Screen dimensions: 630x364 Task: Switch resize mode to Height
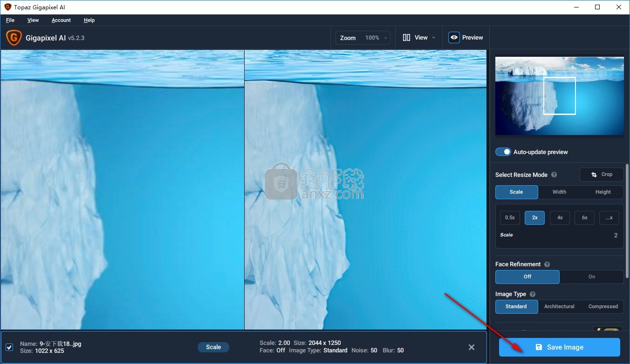click(603, 192)
